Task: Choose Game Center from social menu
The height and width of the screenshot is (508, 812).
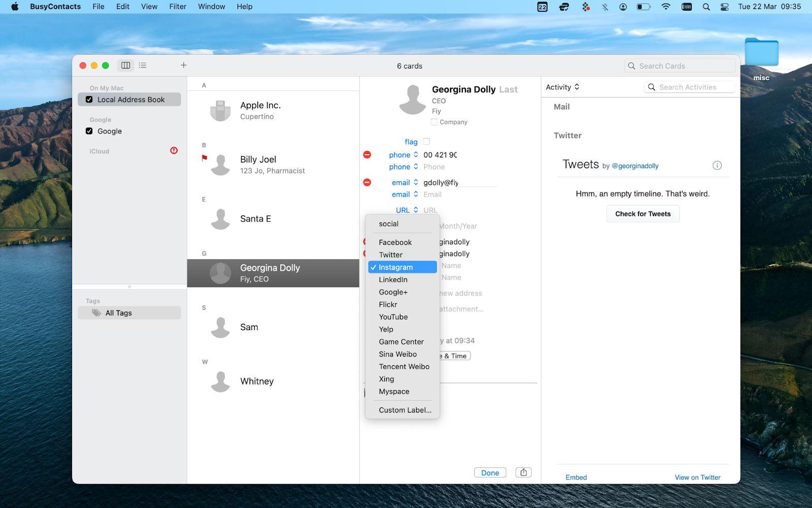Action: [x=402, y=342]
